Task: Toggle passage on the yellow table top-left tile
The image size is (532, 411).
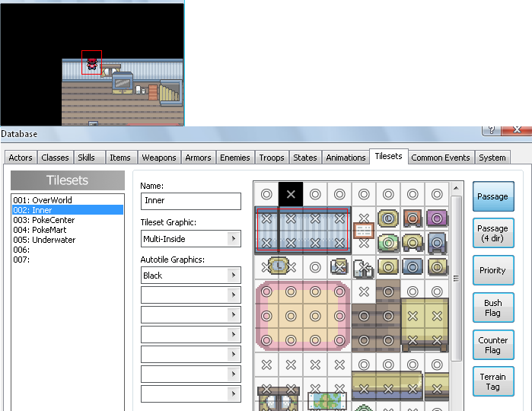Action: click(x=413, y=316)
